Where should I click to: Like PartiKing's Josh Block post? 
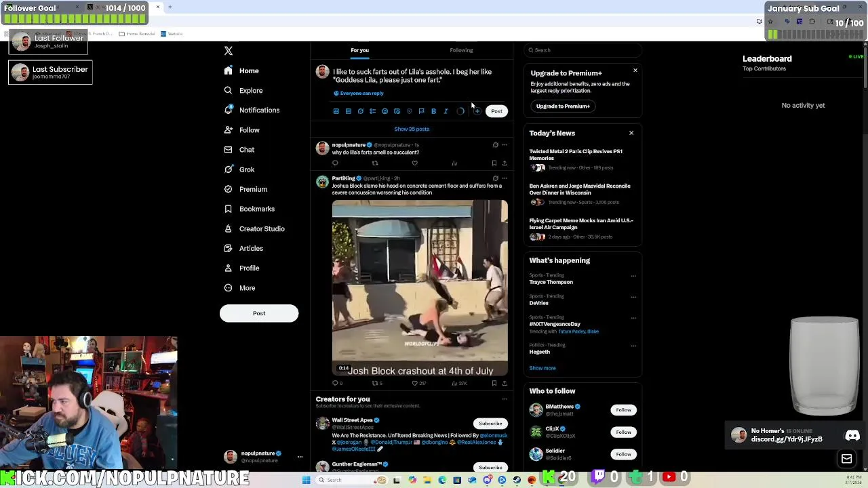tap(414, 384)
